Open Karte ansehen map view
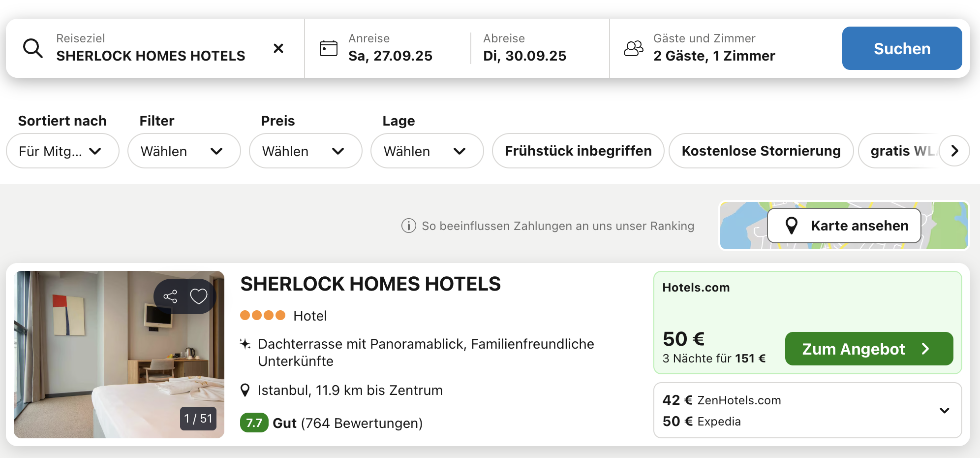This screenshot has height=458, width=980. (844, 226)
